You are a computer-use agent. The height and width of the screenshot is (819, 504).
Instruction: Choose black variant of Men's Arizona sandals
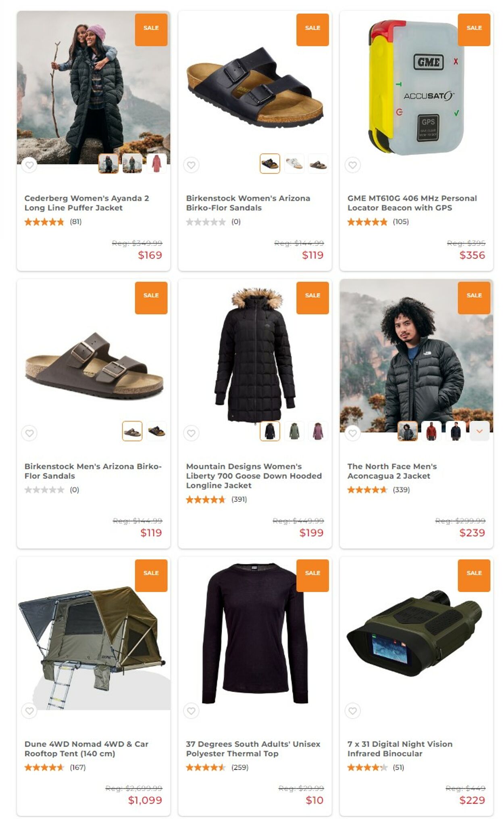click(156, 431)
